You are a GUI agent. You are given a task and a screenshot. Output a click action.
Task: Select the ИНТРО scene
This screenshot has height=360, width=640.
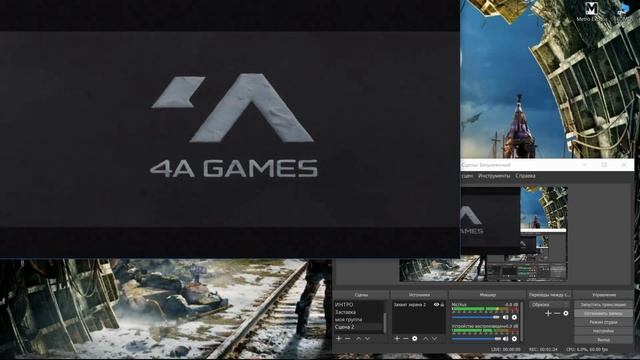click(x=358, y=304)
